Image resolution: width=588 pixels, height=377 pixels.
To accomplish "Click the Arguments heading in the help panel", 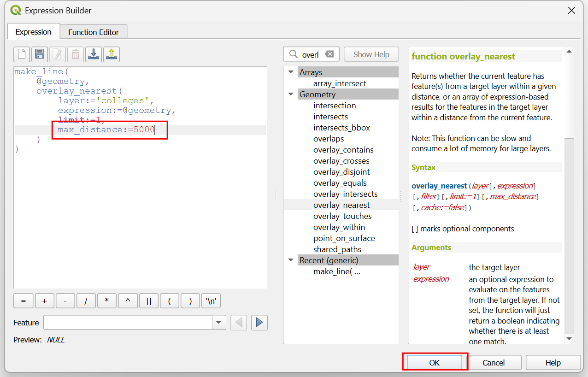I will (431, 247).
